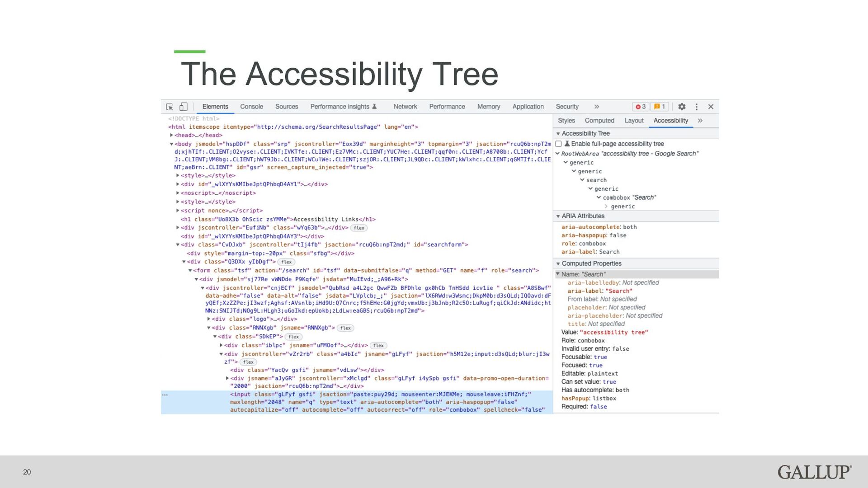The width and height of the screenshot is (868, 488).
Task: Show more DevTools tabs chevron
Action: point(597,107)
